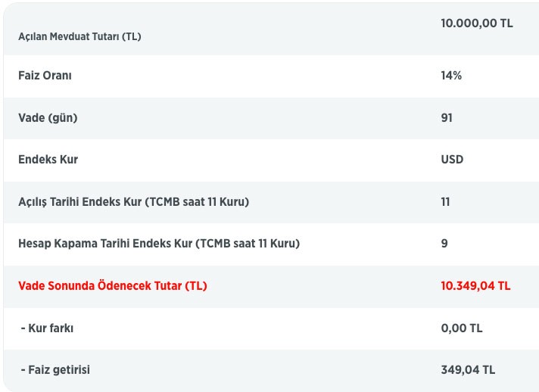Select the 14% interest rate value

(x=451, y=76)
